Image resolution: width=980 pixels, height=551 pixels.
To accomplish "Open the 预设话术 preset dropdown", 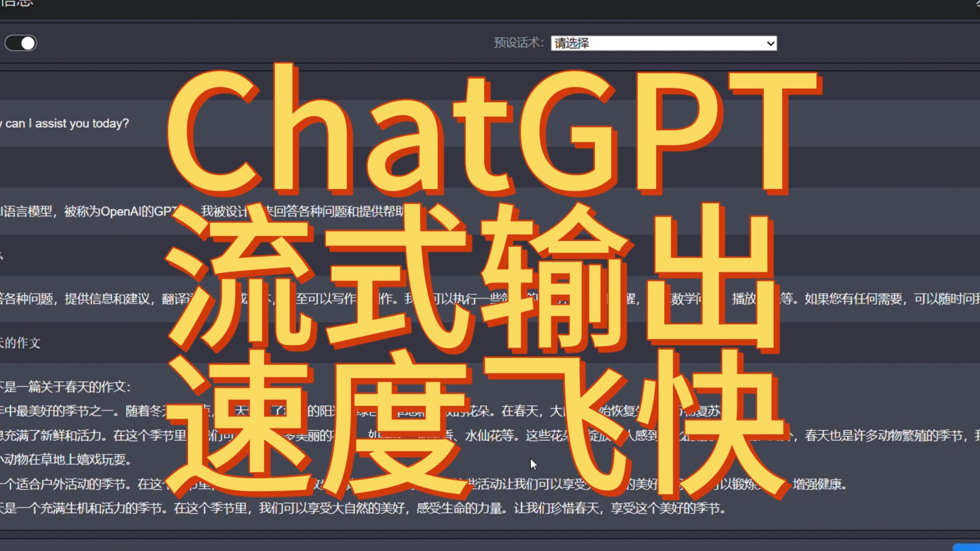I will (663, 43).
